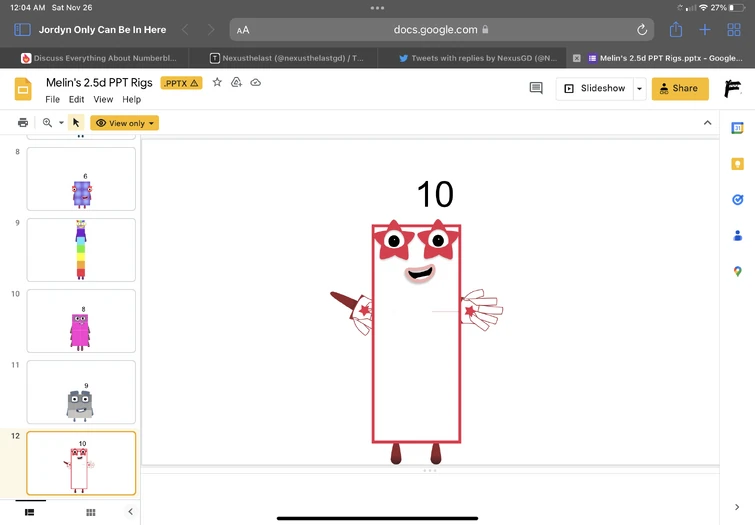Click the yellow Share button
The height and width of the screenshot is (525, 755).
pyautogui.click(x=680, y=88)
